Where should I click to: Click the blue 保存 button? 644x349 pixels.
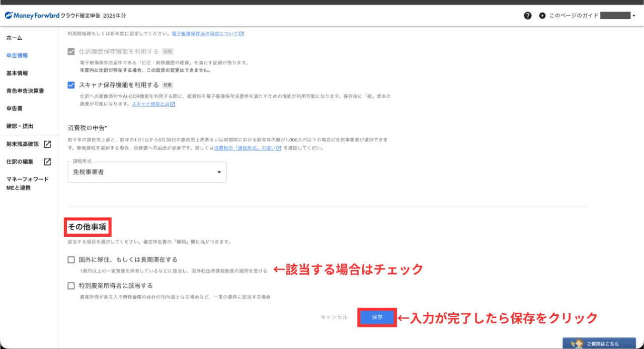377,317
